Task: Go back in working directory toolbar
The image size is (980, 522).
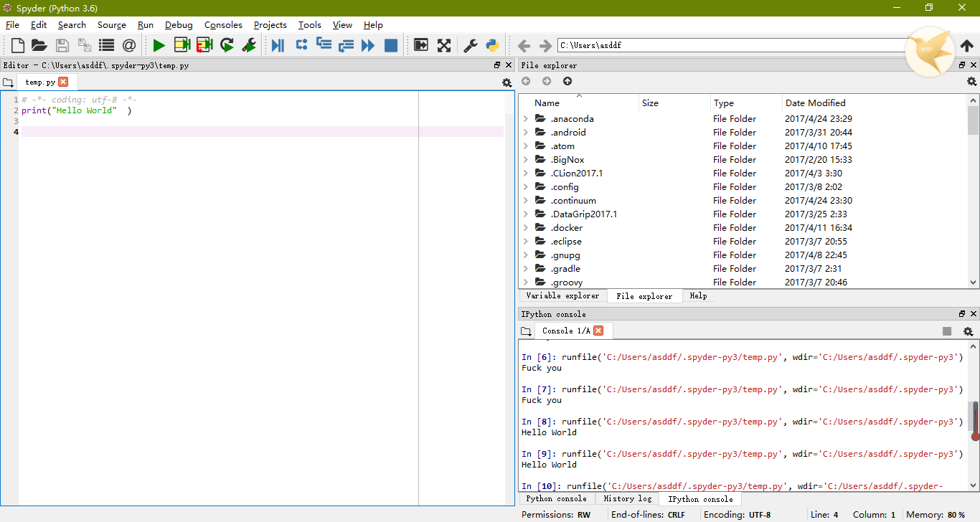Action: [524, 45]
